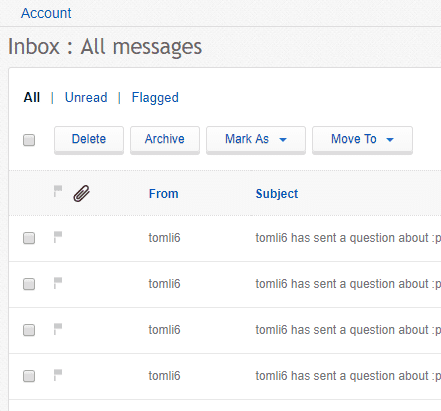Flag the third tomli6 message

tap(58, 329)
